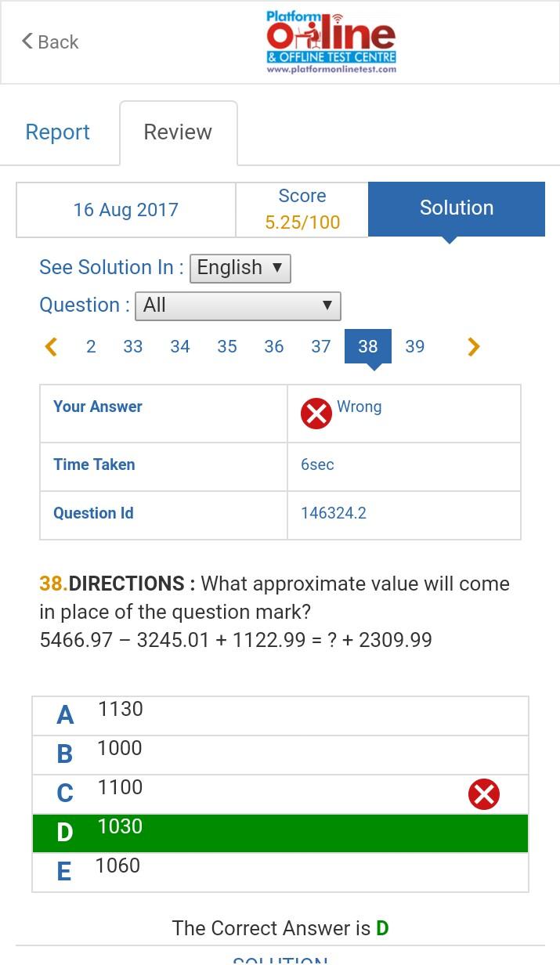Choose answer option B 1000
The width and height of the screenshot is (560, 965).
(x=280, y=754)
